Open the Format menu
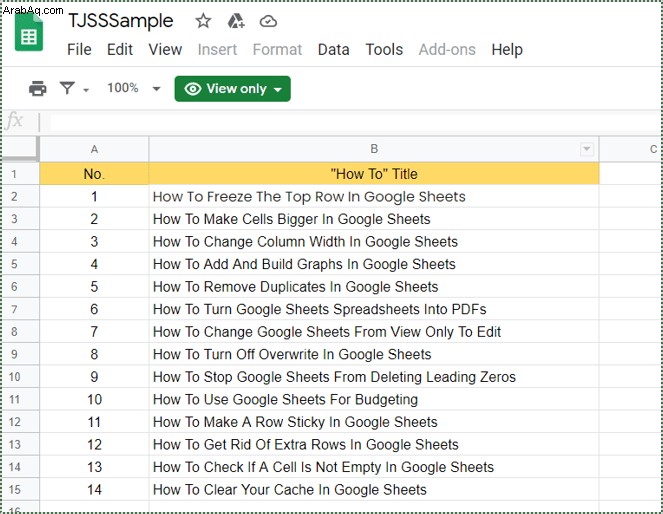The height and width of the screenshot is (514, 663). pyautogui.click(x=277, y=49)
